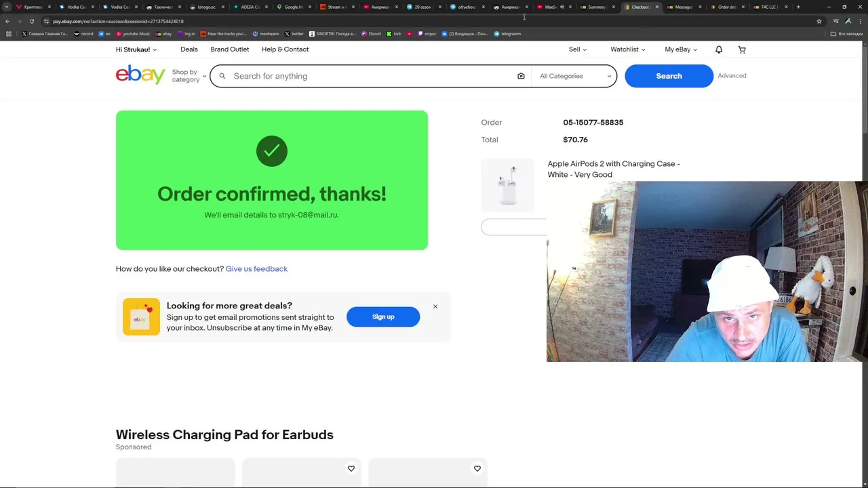This screenshot has height=488, width=868.
Task: Open the kick bookmark
Action: click(394, 34)
